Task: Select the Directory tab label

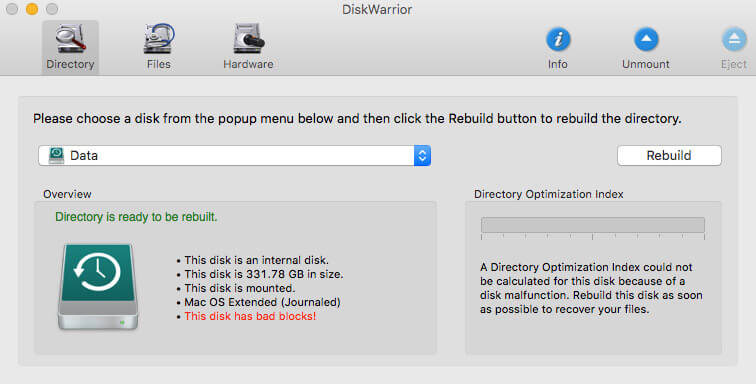Action: tap(70, 64)
